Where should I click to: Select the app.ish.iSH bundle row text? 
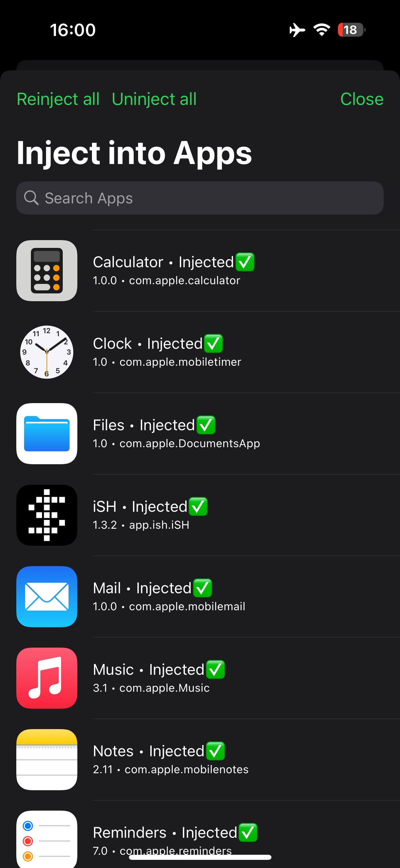(x=159, y=525)
